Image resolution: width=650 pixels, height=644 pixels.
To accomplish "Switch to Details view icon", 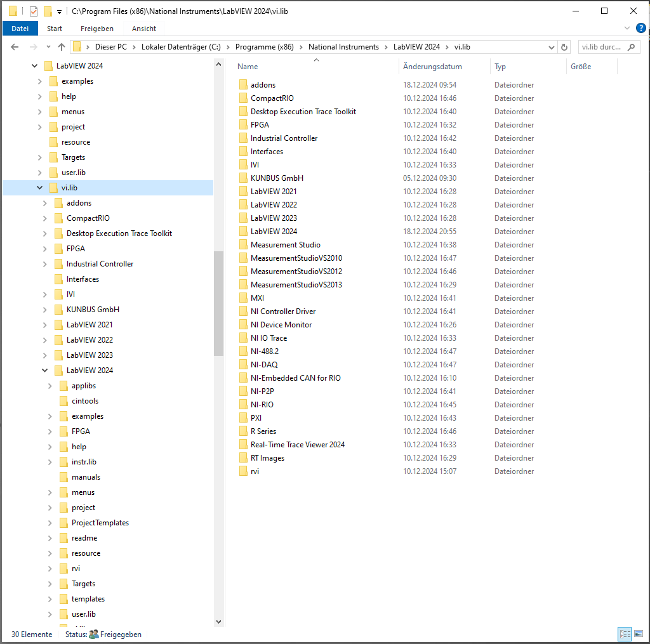I will pyautogui.click(x=625, y=634).
